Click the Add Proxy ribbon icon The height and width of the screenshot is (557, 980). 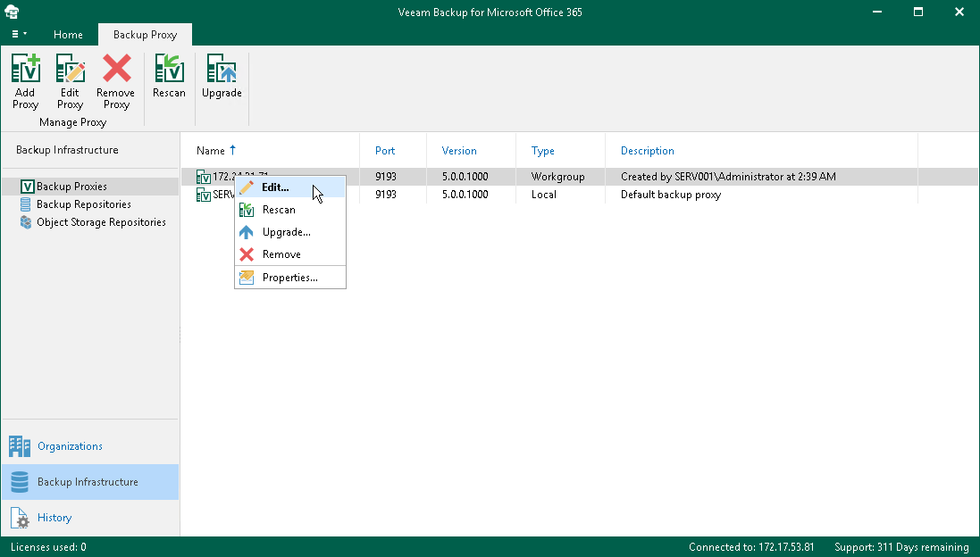tap(26, 68)
